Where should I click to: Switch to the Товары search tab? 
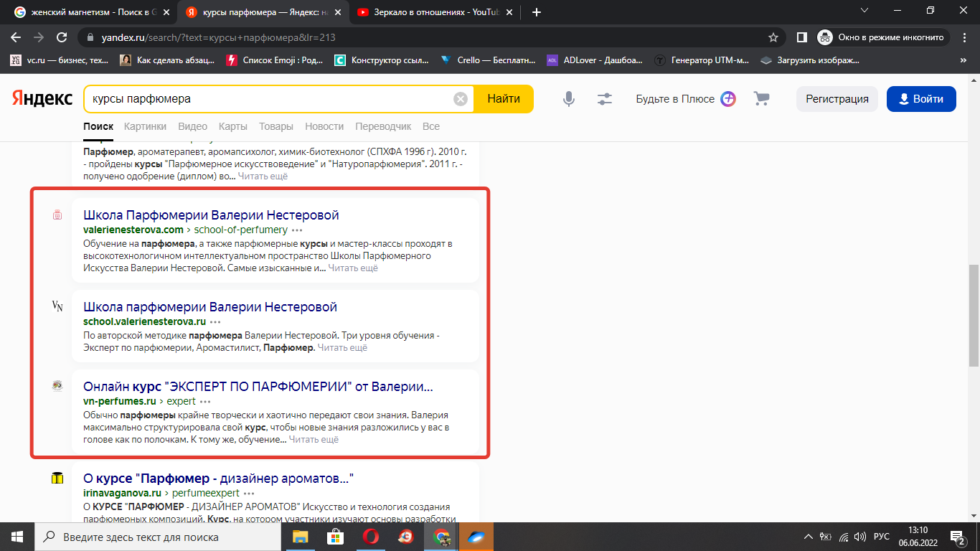tap(276, 126)
